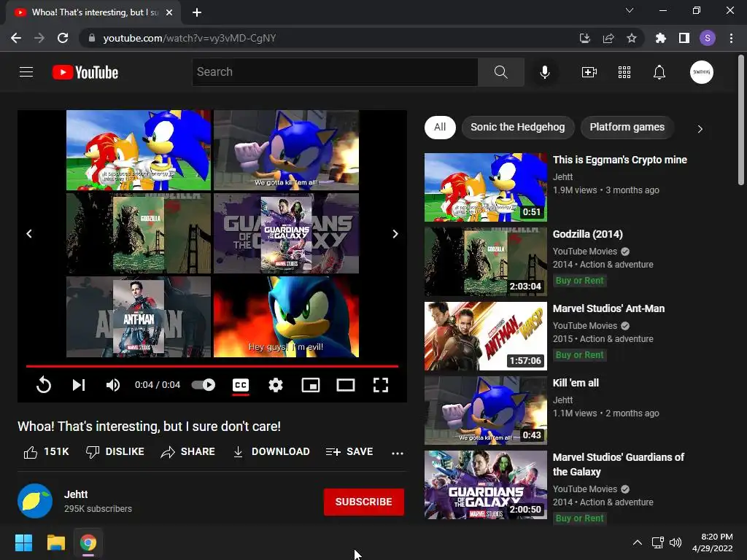Open more actions three-dot menu
Viewport: 747px width, 560px height.
(x=398, y=453)
